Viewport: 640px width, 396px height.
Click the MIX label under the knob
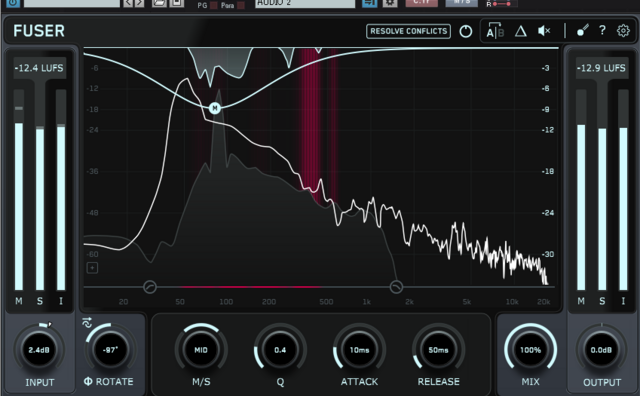point(530,382)
